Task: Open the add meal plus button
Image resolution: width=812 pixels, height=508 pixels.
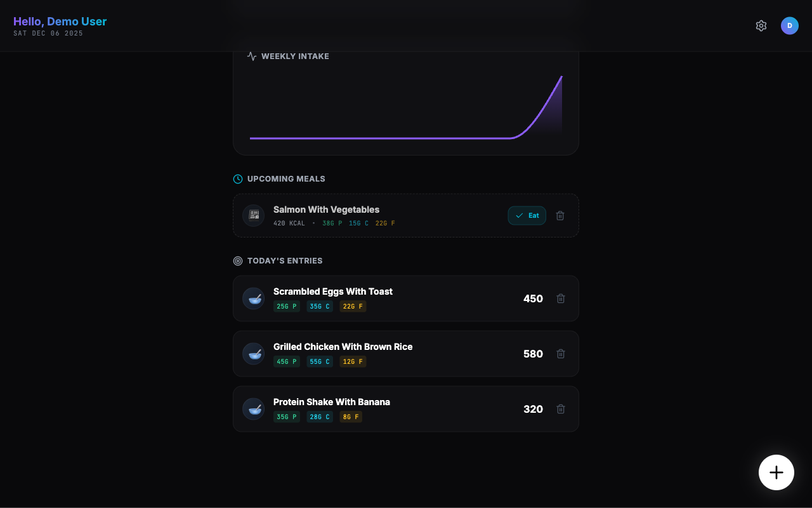Action: 776,472
